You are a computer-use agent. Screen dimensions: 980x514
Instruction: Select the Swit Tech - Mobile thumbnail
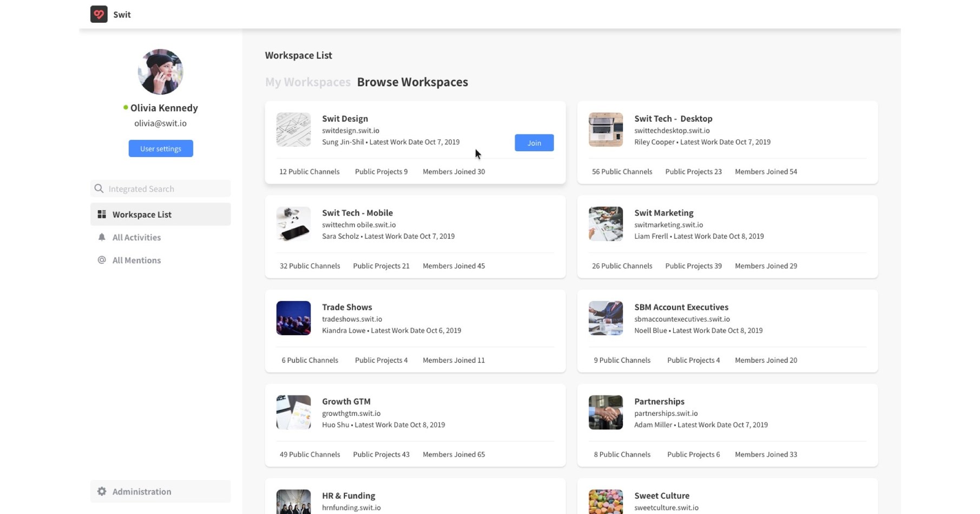coord(293,224)
